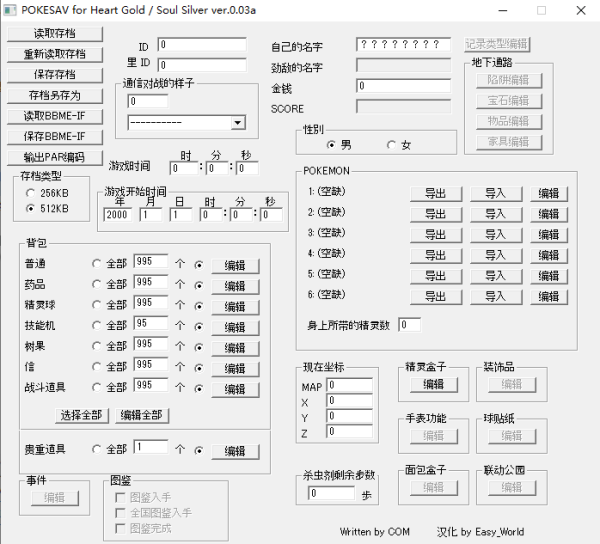
Task: Open the 精灵盒子 editor
Action: 434,385
